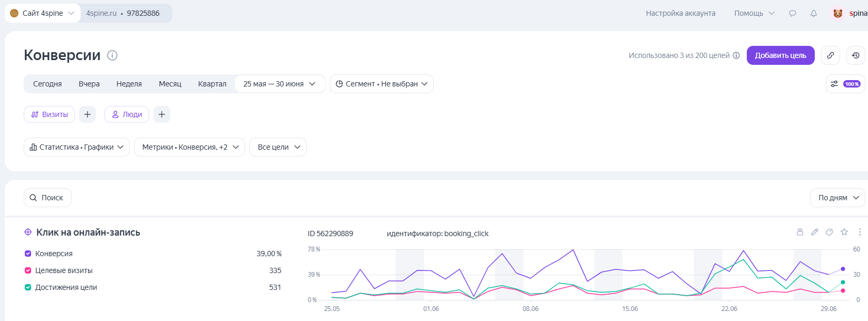The width and height of the screenshot is (868, 321).
Task: Click the copy link icon button
Action: [x=831, y=55]
